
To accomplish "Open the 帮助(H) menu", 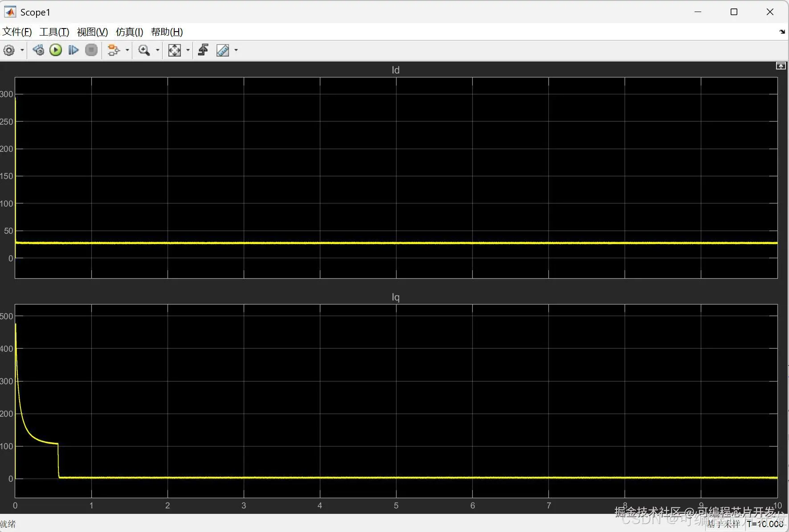I will point(167,32).
